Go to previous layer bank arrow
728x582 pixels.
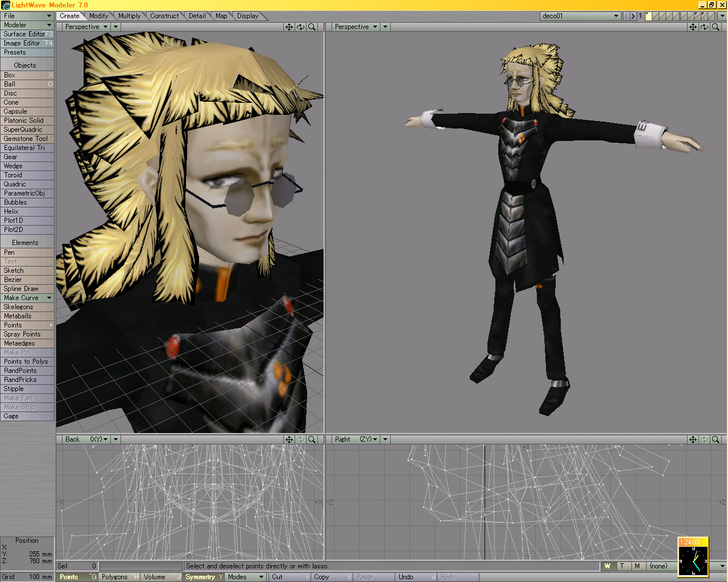click(x=626, y=16)
